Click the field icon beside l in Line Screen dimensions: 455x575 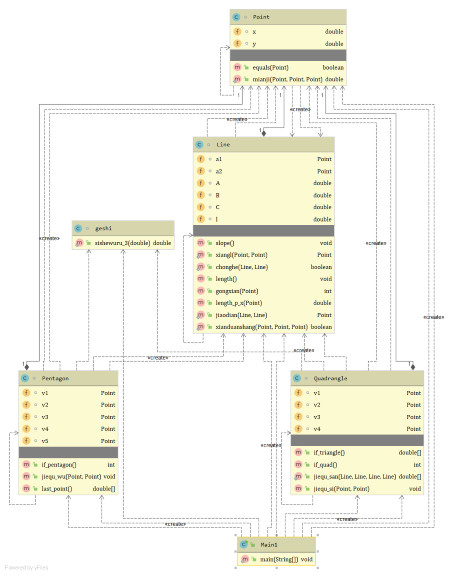(x=201, y=219)
